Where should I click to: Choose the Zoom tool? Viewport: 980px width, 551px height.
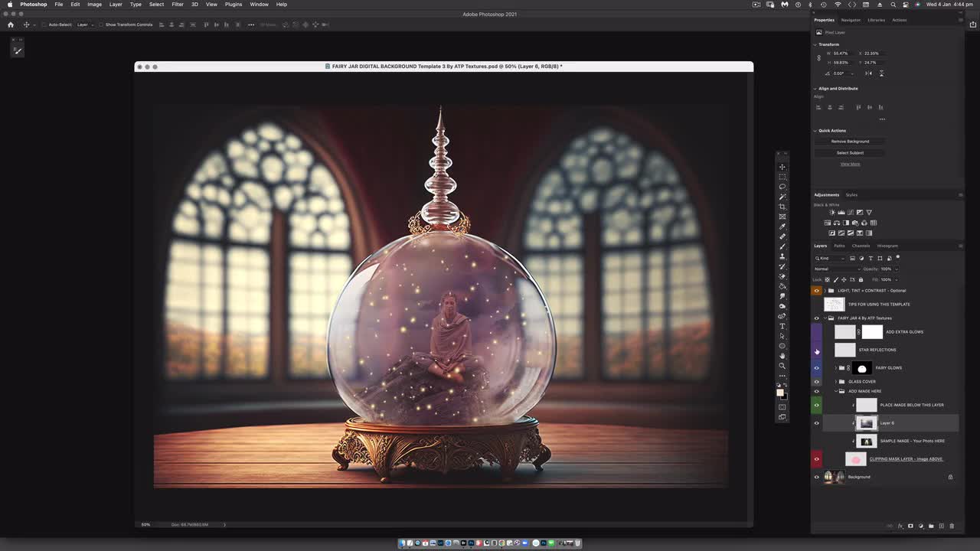782,367
